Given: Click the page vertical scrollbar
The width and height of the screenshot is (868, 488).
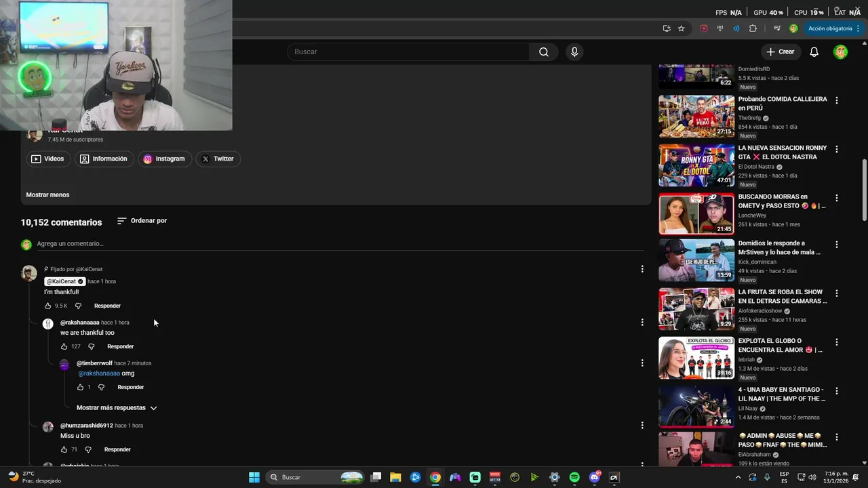Looking at the screenshot, I should (x=864, y=190).
